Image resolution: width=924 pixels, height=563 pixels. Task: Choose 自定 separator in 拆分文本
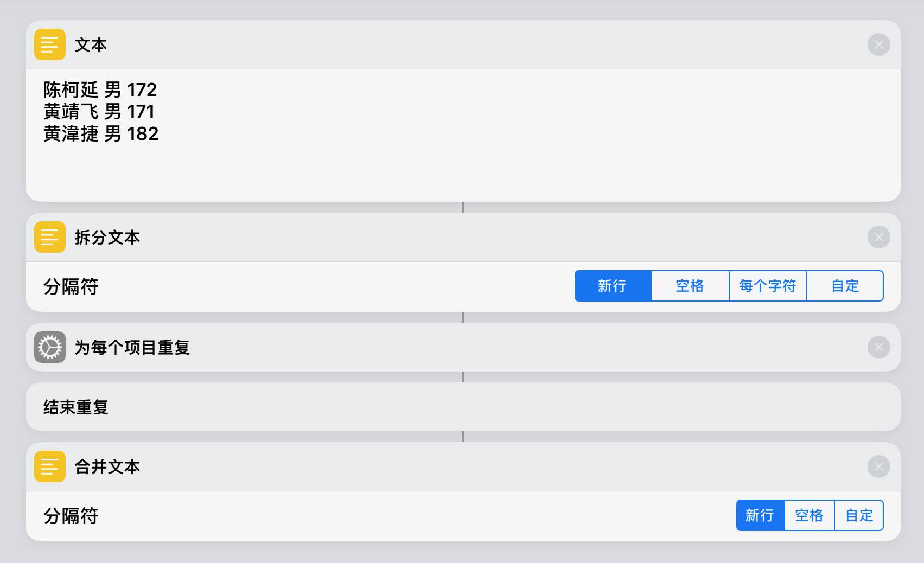pos(845,286)
